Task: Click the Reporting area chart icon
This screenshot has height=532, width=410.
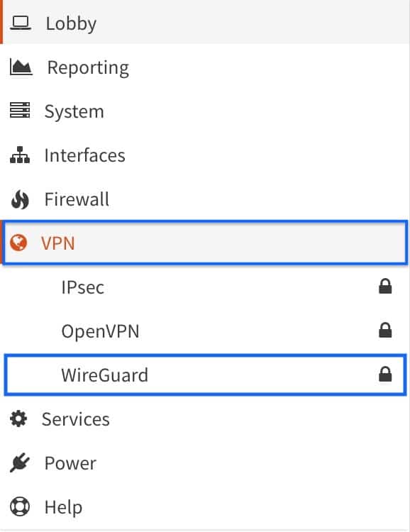Action: [21, 67]
